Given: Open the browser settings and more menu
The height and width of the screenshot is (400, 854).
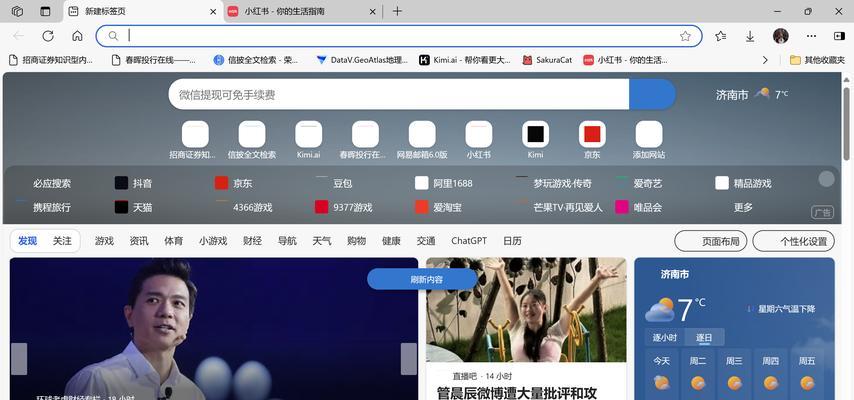Looking at the screenshot, I should click(812, 36).
